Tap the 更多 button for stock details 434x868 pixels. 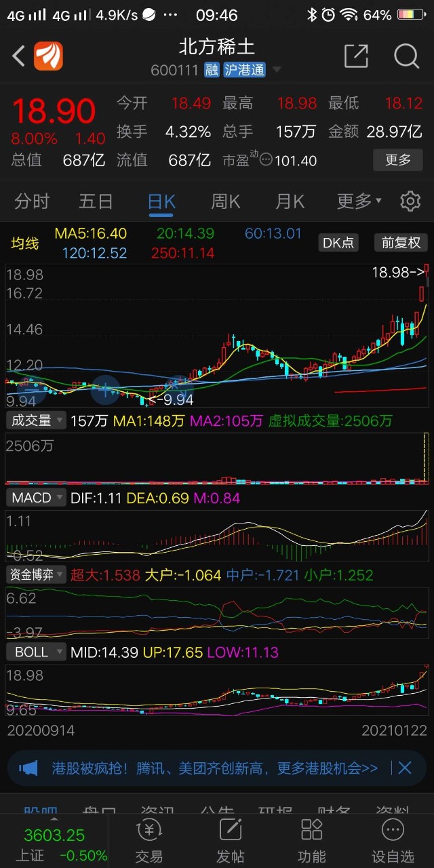point(397,160)
